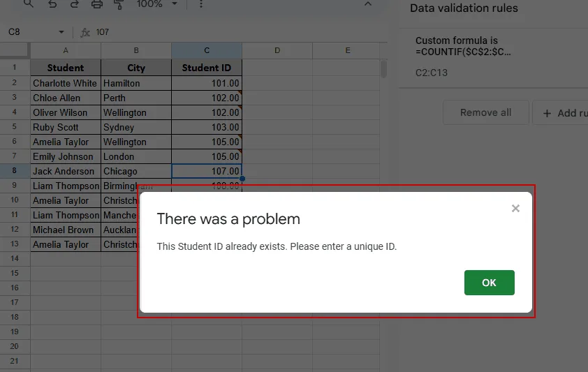The height and width of the screenshot is (372, 588).
Task: Select column E header
Action: (348, 50)
